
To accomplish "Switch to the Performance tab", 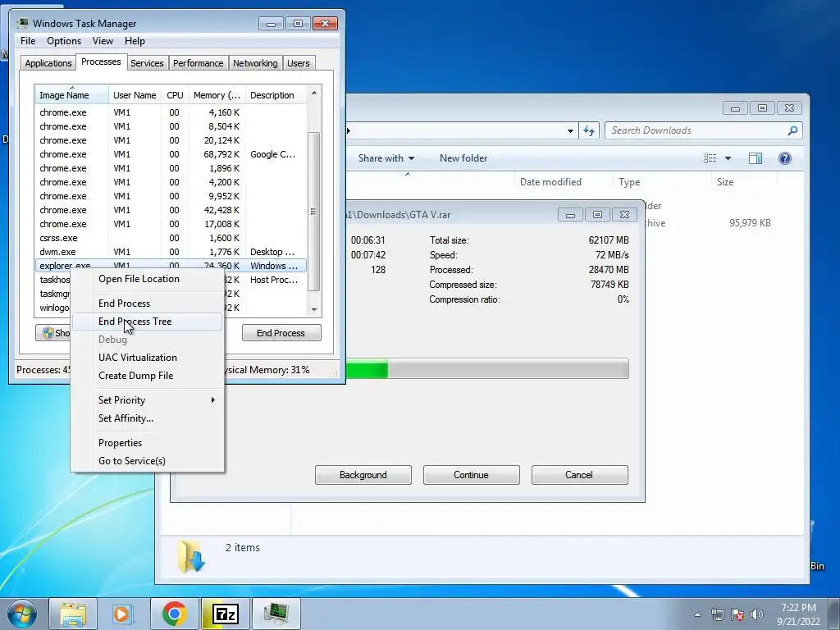I will click(199, 63).
